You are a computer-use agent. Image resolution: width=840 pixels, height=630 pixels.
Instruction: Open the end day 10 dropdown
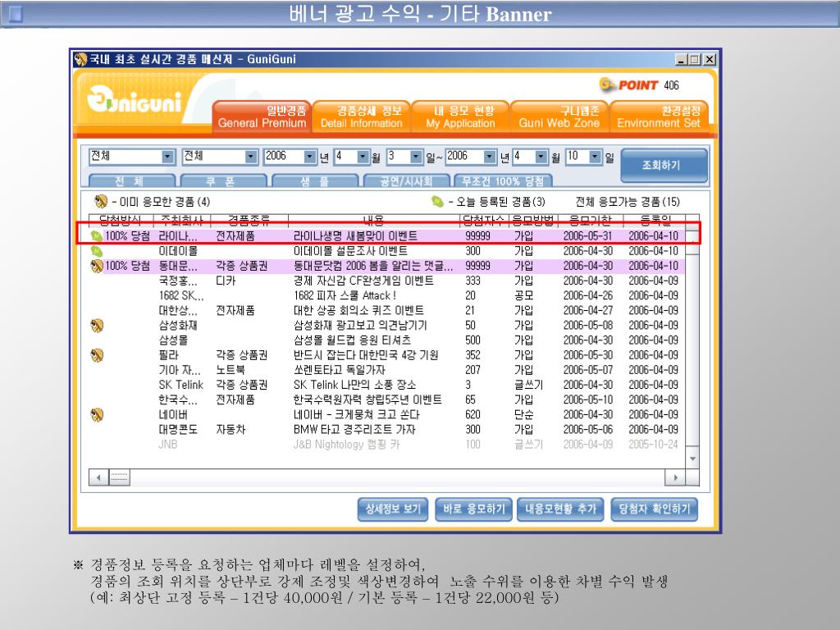coord(596,157)
